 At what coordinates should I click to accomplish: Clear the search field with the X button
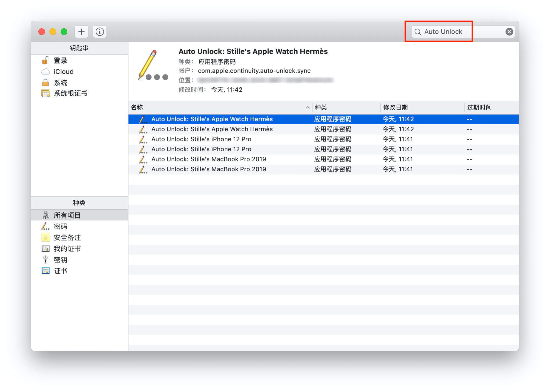coord(509,32)
